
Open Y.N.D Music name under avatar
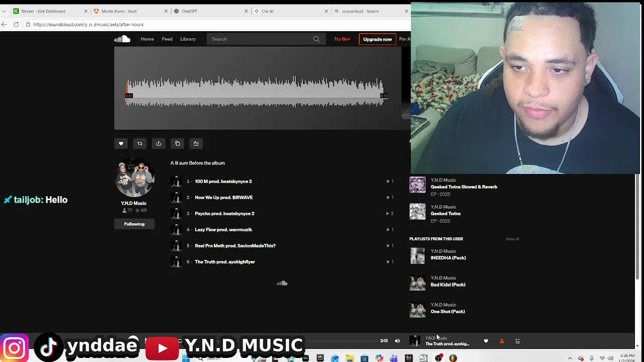click(133, 203)
